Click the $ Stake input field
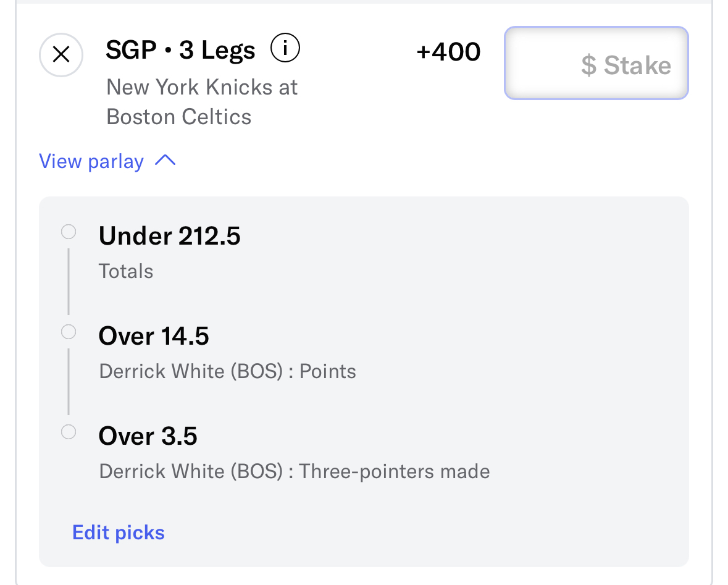Viewport: 728px width, 585px height. click(x=596, y=64)
